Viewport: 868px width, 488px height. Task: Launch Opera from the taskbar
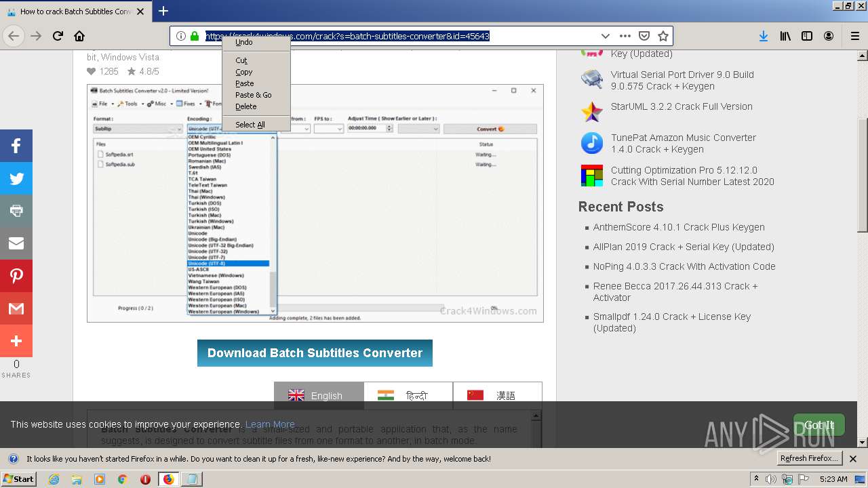pyautogui.click(x=145, y=479)
